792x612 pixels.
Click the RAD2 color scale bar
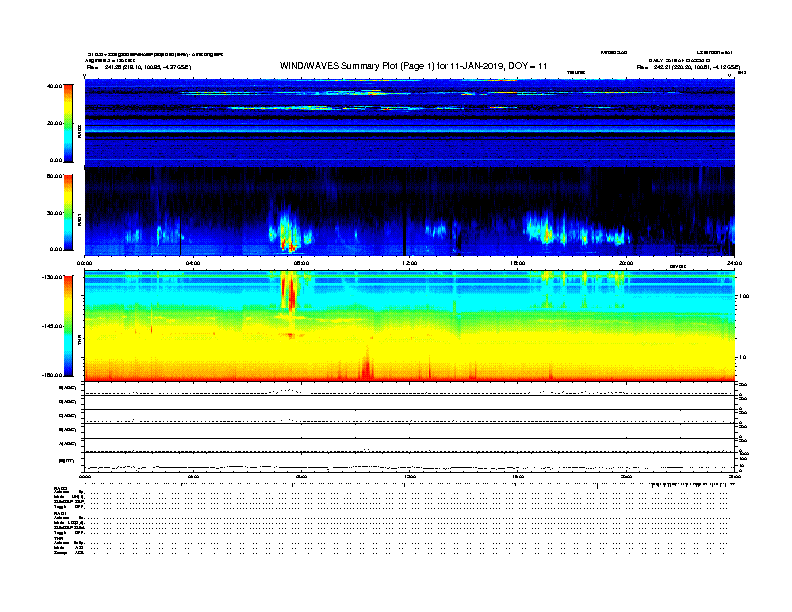68,123
